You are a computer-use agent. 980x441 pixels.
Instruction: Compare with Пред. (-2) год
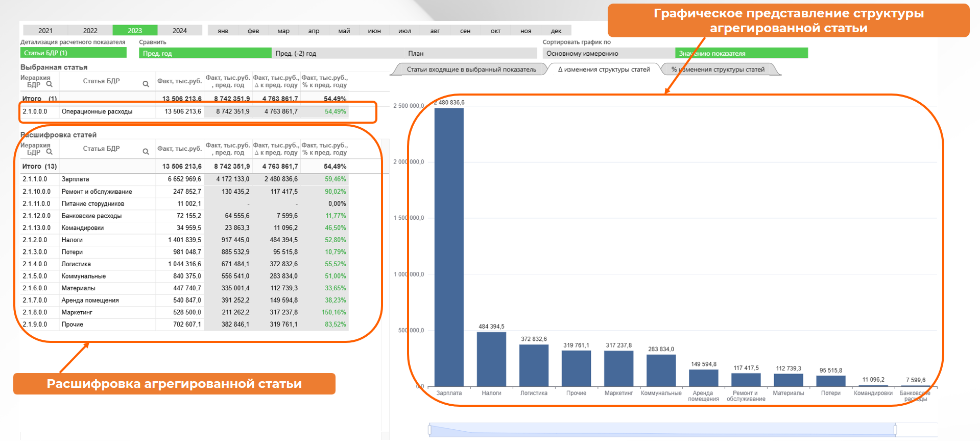[x=338, y=53]
